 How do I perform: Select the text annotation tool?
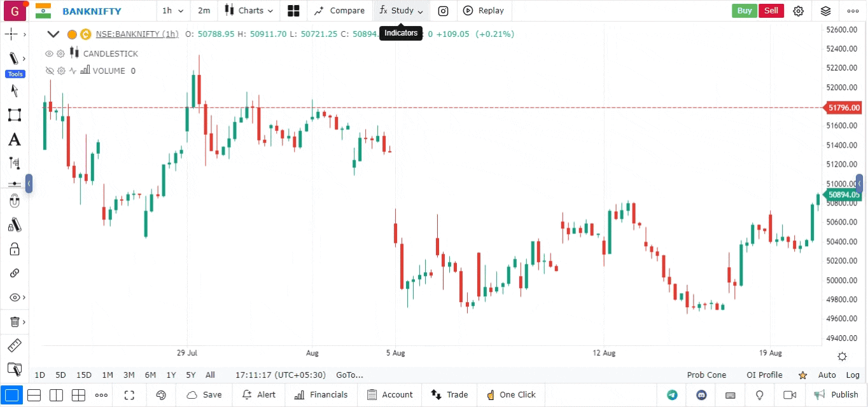[14, 140]
